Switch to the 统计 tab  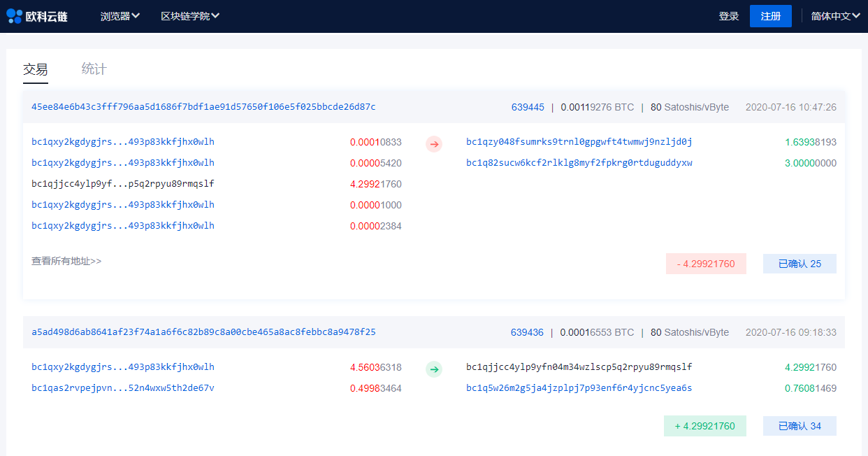94,69
